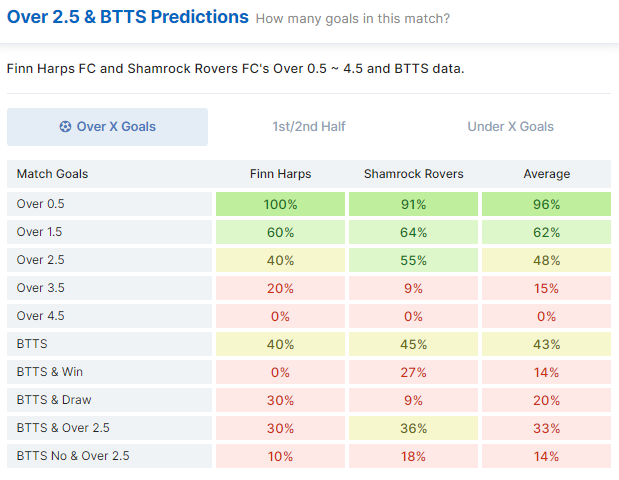Select the Shamrock Rovers 36% BTTS & Over 2.5 cell
The width and height of the screenshot is (619, 480).
(x=413, y=428)
